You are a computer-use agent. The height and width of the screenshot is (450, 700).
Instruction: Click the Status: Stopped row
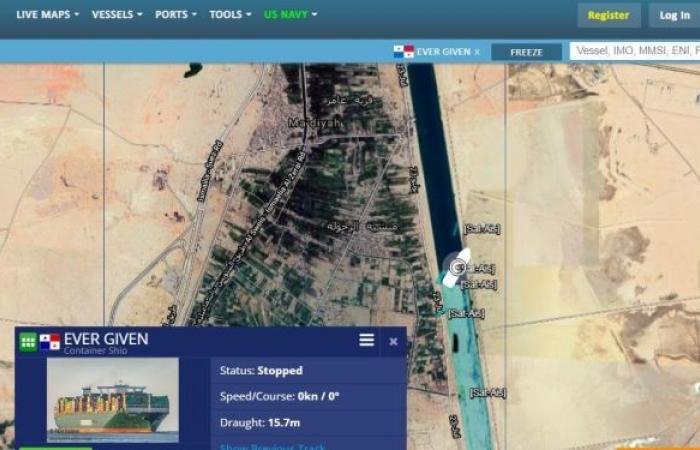pyautogui.click(x=308, y=371)
